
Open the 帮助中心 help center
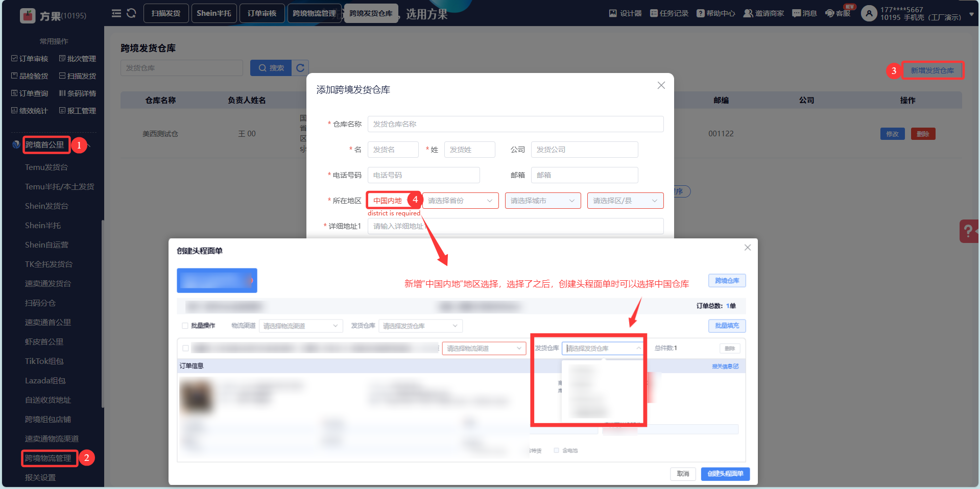[x=716, y=13]
